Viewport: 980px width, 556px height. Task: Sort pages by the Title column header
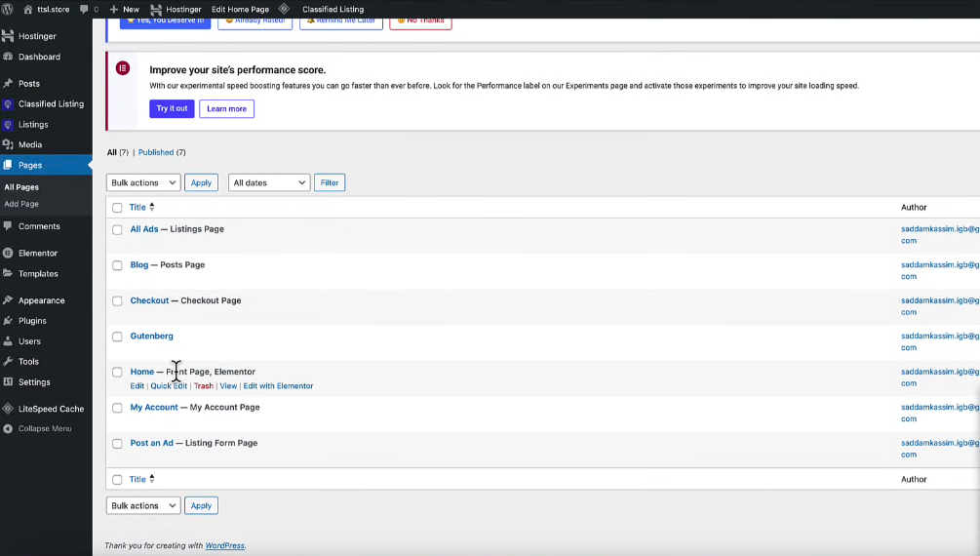137,207
